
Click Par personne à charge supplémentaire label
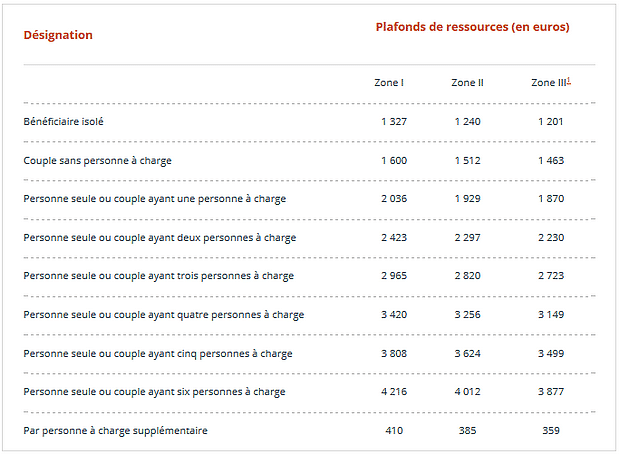(115, 430)
